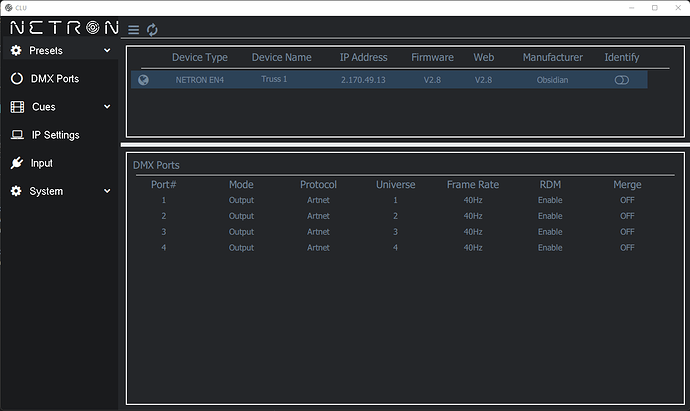The image size is (690, 411).
Task: Click RDM Enable for port 2
Action: (x=550, y=216)
